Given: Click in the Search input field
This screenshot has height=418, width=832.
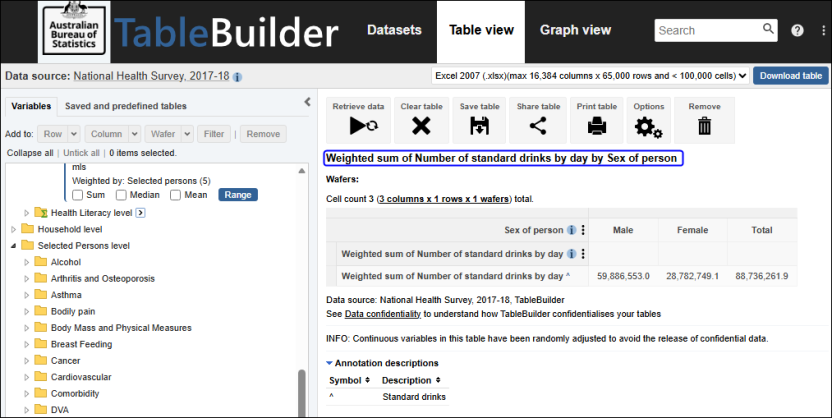Looking at the screenshot, I should click(x=708, y=30).
